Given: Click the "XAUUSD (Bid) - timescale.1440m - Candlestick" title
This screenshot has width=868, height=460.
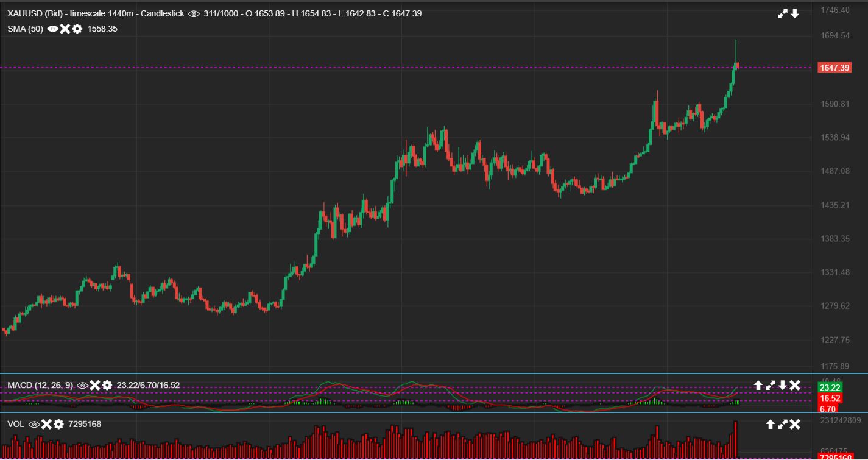Looking at the screenshot, I should click(96, 13).
